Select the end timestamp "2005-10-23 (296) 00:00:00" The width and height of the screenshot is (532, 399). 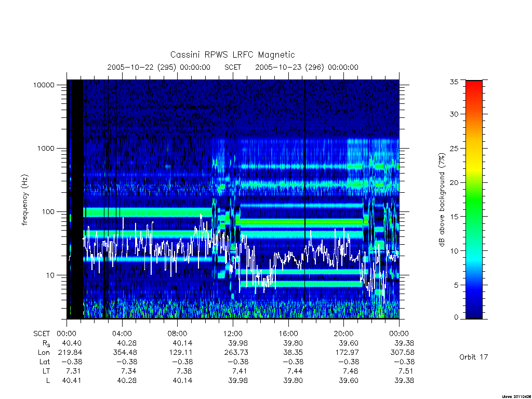coord(307,67)
